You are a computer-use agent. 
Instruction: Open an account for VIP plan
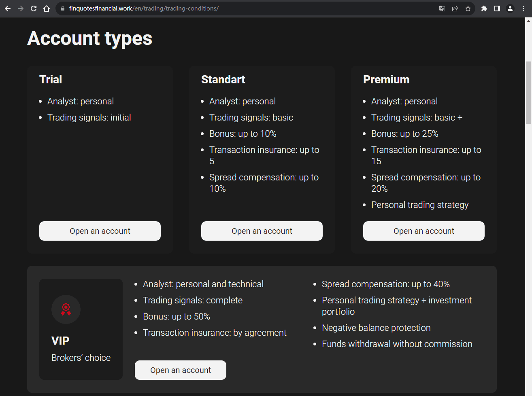[181, 370]
